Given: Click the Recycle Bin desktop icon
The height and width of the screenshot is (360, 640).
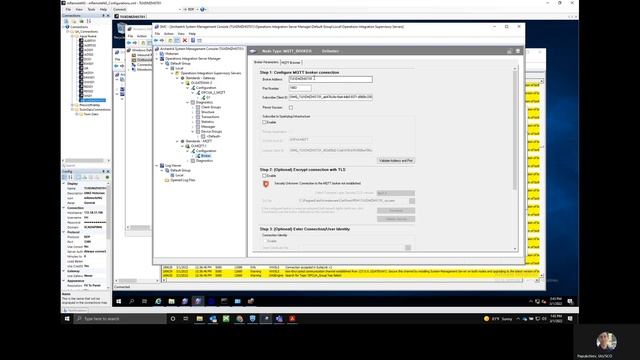Looking at the screenshot, I should point(121,30).
